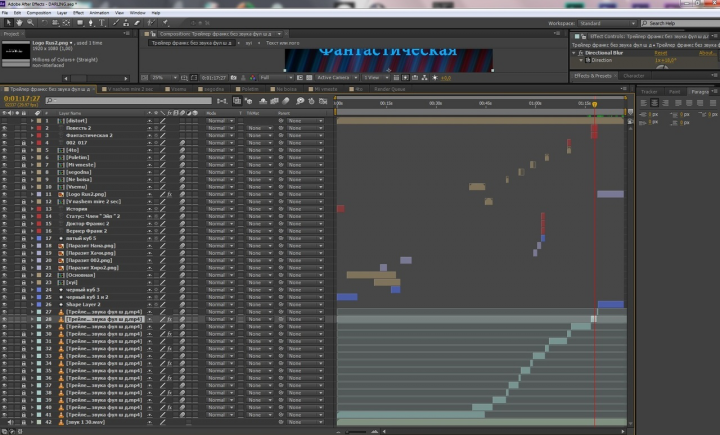The width and height of the screenshot is (720, 435).
Task: Open Composition Mini-Flowchart in timeline
Action: 222,101
